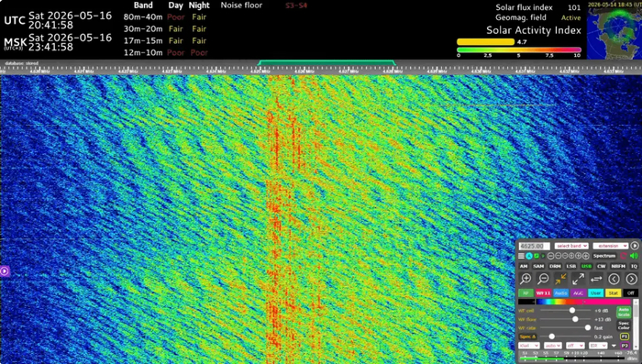Adjust the spectrum gain slider
Screen dimensions: 642x364
pos(566,336)
